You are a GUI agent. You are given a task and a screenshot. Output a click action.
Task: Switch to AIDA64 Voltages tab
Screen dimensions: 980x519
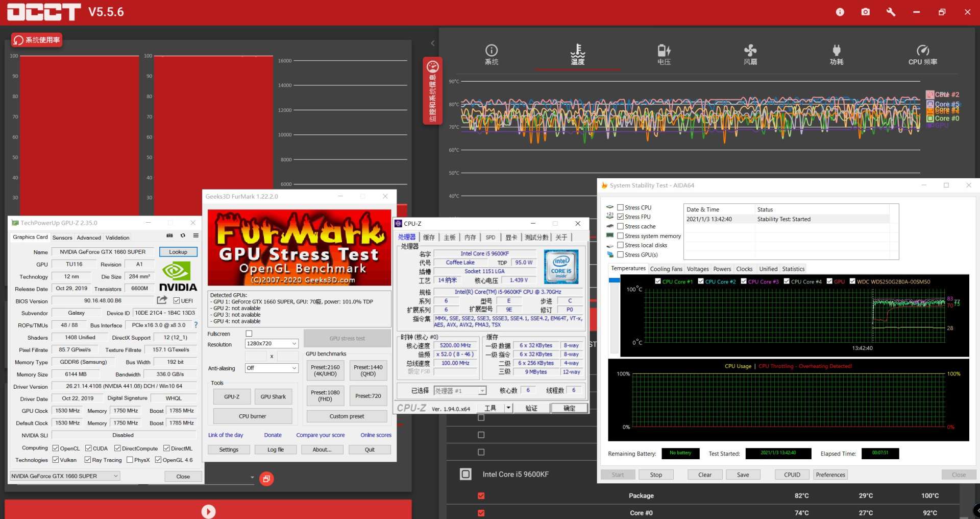[x=698, y=269]
